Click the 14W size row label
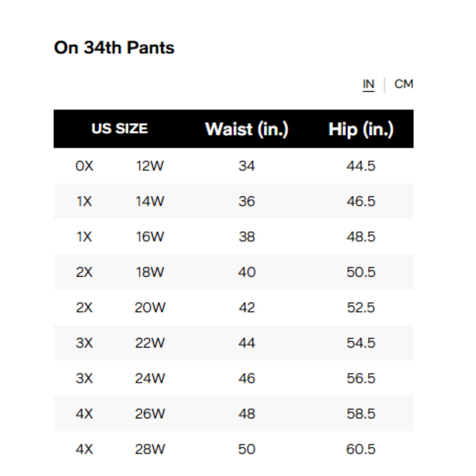Screen dimensions: 476x476 tap(150, 201)
